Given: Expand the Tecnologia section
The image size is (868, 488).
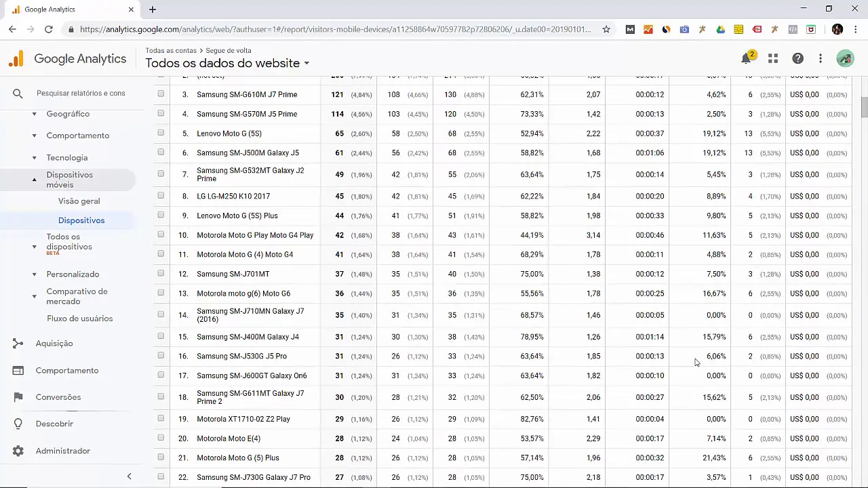Looking at the screenshot, I should tap(34, 158).
